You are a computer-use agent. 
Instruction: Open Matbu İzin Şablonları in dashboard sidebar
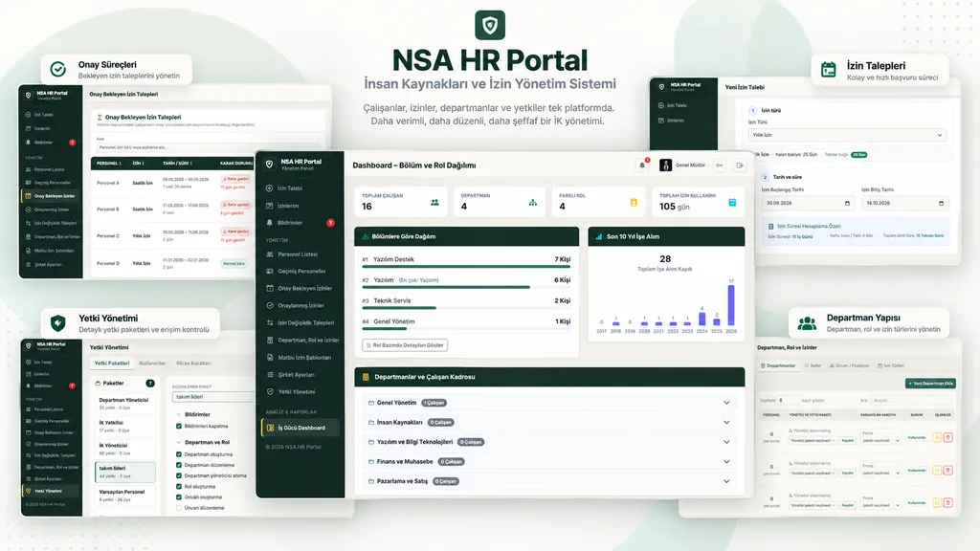click(x=304, y=358)
